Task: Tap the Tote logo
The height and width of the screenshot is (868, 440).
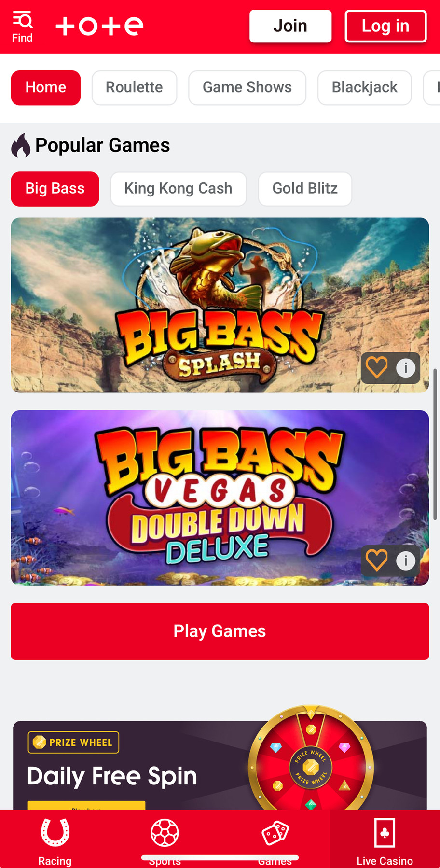Action: (x=99, y=26)
